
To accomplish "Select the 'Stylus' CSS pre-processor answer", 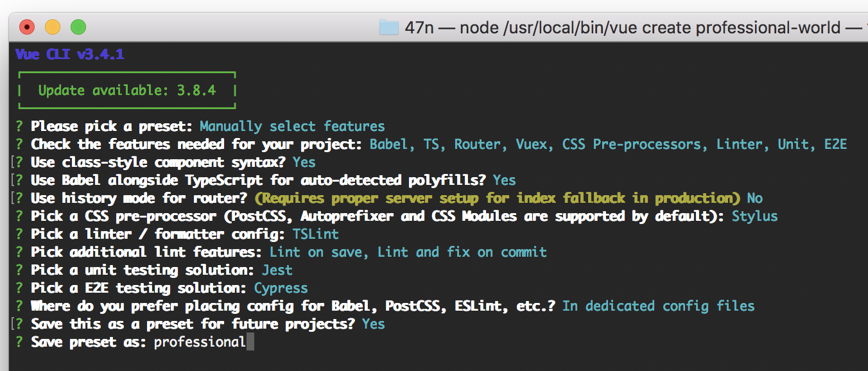I will [754, 216].
